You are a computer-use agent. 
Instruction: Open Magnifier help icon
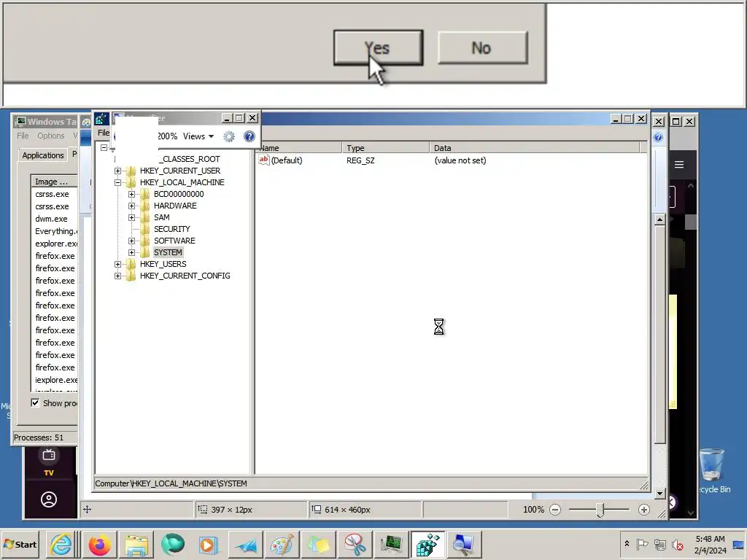(249, 136)
